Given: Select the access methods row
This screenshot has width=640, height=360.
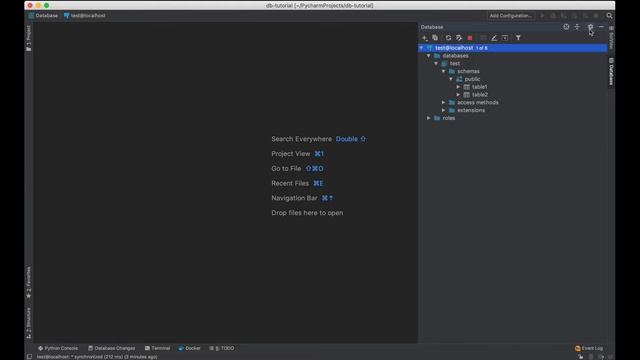Looking at the screenshot, I should pos(513,102).
